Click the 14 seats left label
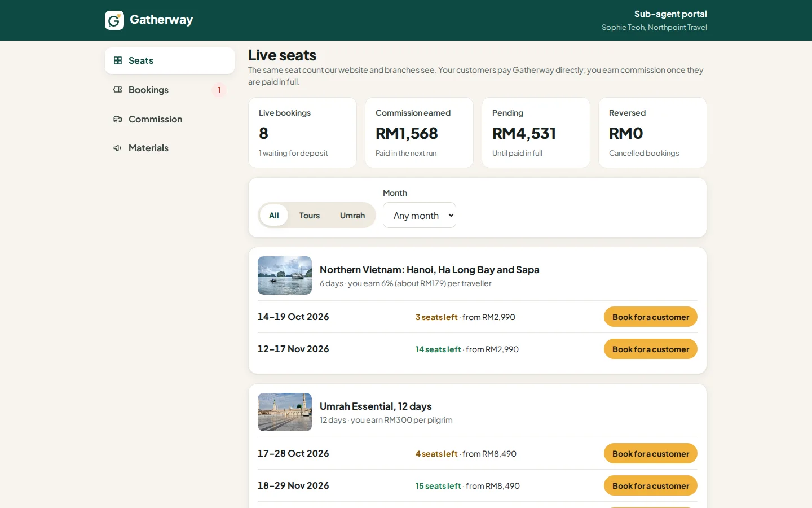The height and width of the screenshot is (508, 812). [x=438, y=349]
